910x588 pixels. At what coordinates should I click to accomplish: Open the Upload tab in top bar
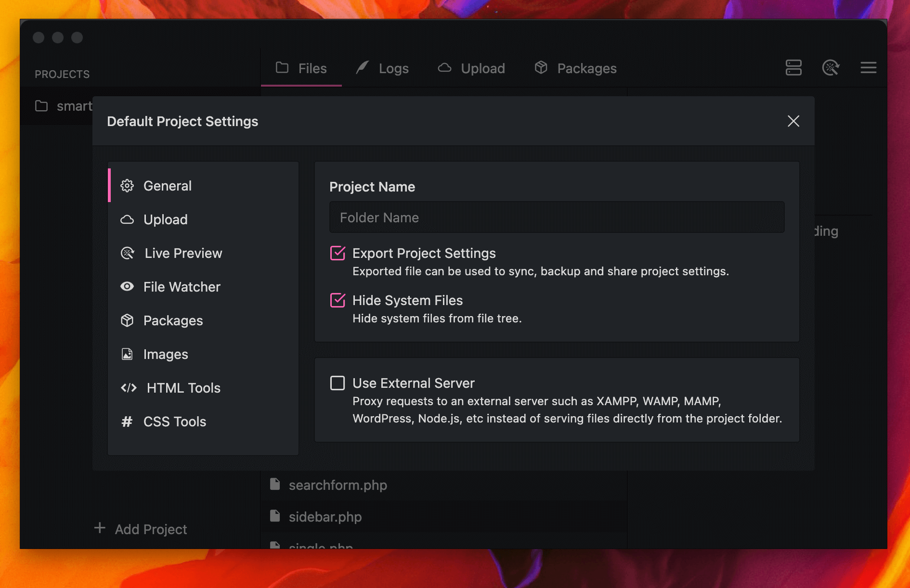pyautogui.click(x=472, y=68)
